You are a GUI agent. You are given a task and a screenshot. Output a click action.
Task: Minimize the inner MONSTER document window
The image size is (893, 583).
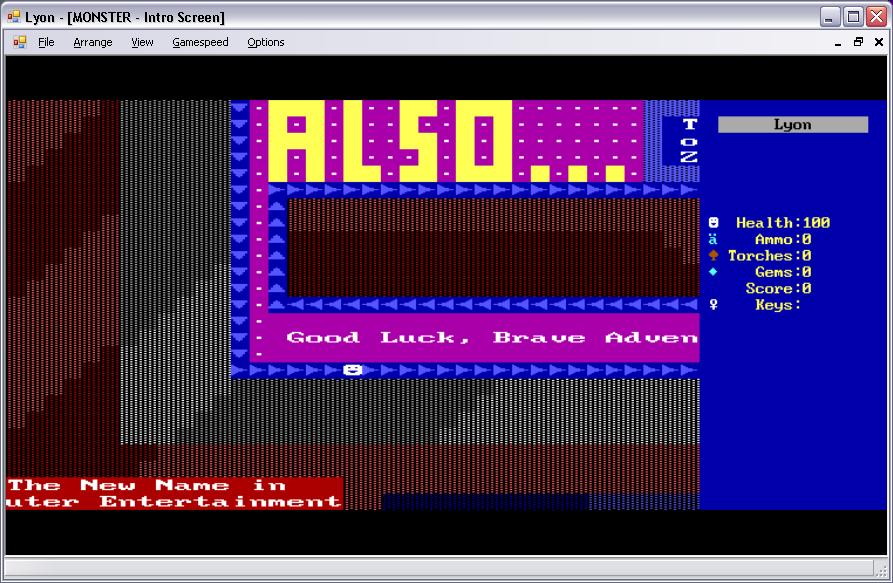point(838,42)
